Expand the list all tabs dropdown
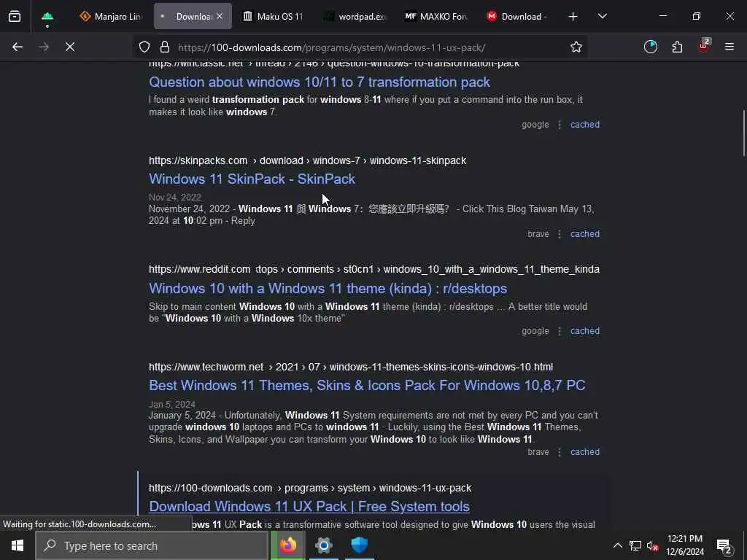This screenshot has height=560, width=747. tap(602, 17)
